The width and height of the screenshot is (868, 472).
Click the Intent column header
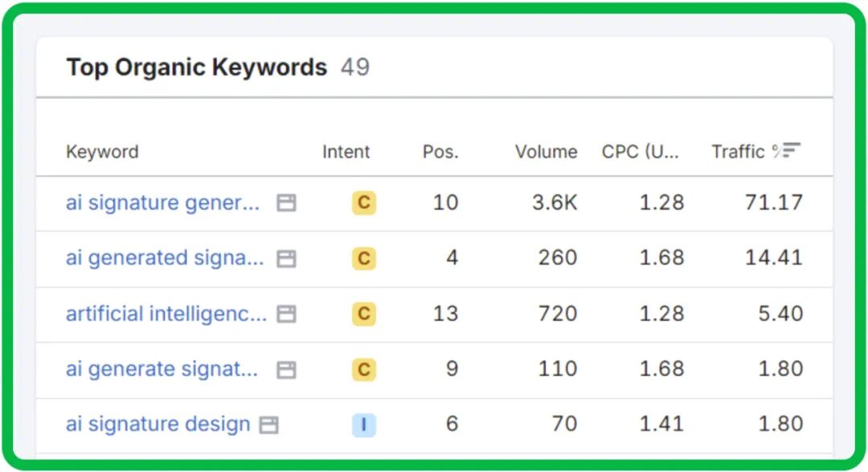[346, 152]
